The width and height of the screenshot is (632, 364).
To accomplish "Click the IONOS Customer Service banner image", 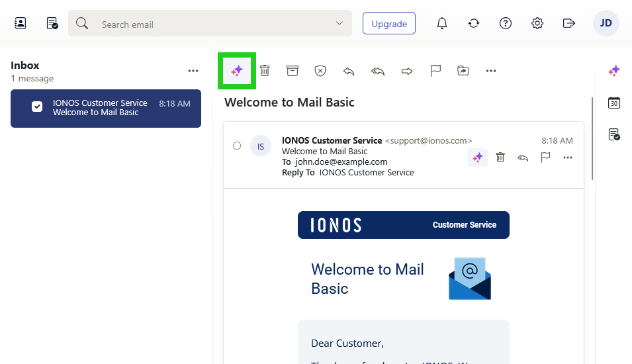I will tap(404, 225).
